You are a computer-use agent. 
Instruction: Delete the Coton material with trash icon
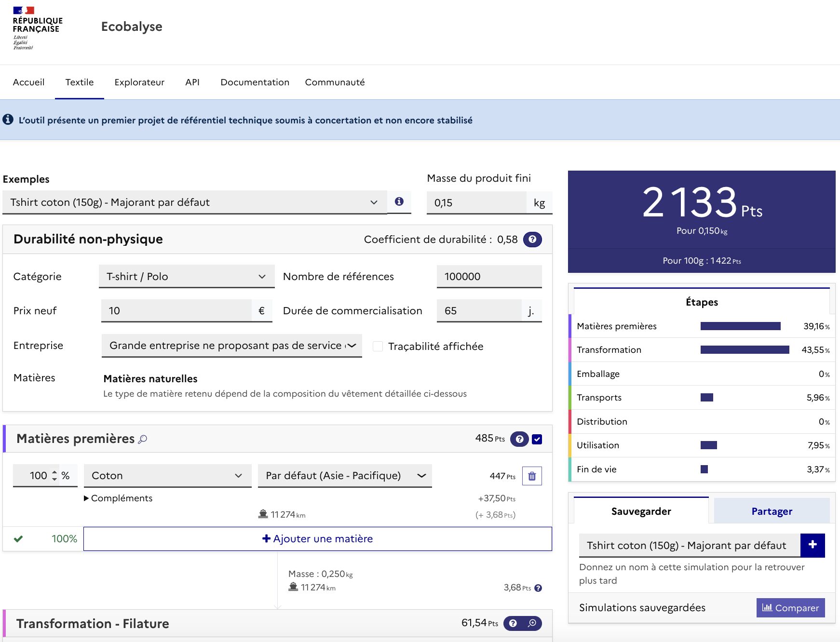[532, 476]
